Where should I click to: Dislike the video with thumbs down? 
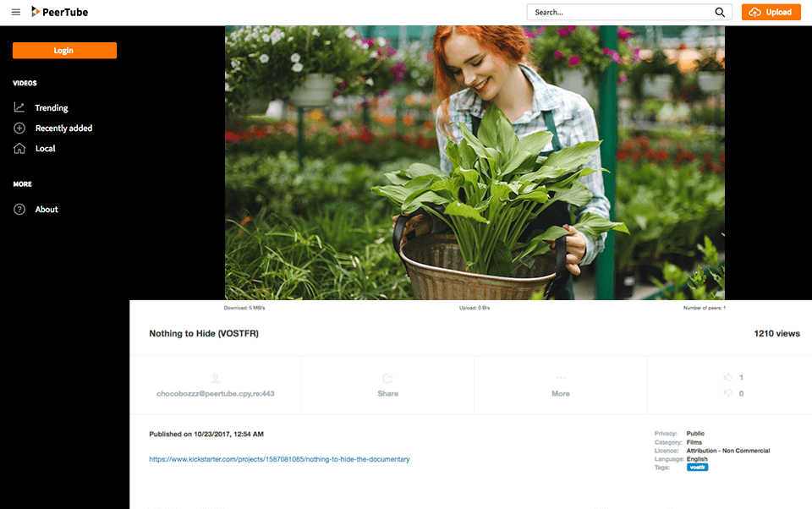point(727,393)
